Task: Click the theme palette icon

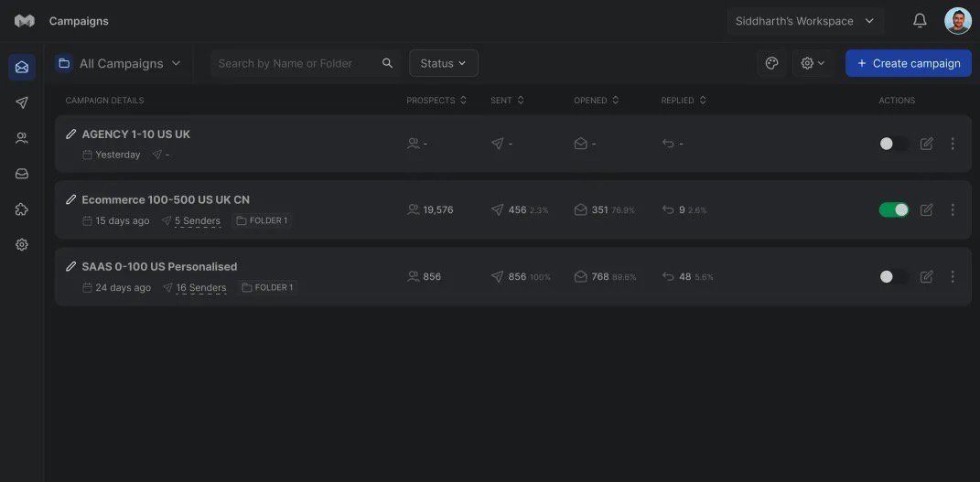Action: [x=771, y=63]
